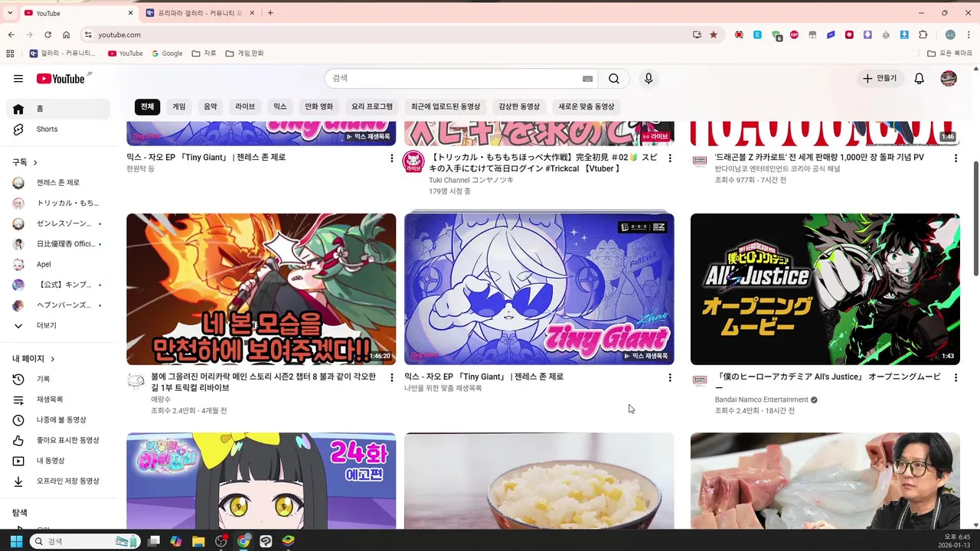The image size is (980, 551).
Task: Open 좋아요 표시한 동영상 liked videos
Action: [58, 440]
